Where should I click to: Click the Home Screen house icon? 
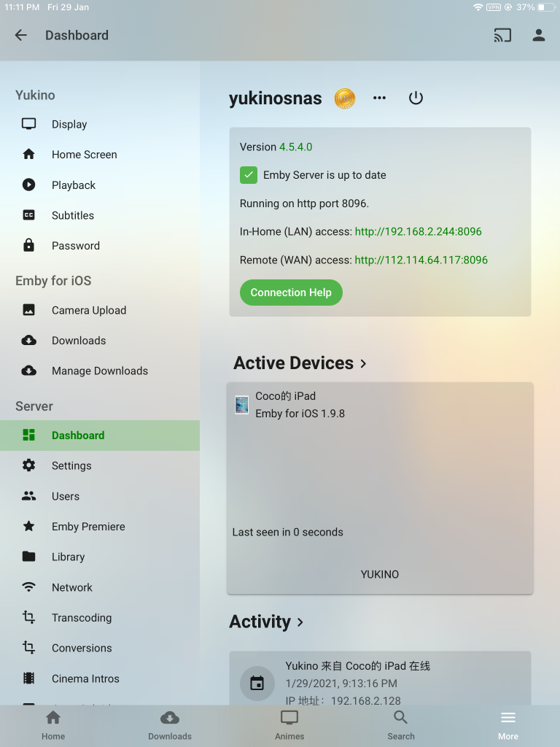(28, 155)
